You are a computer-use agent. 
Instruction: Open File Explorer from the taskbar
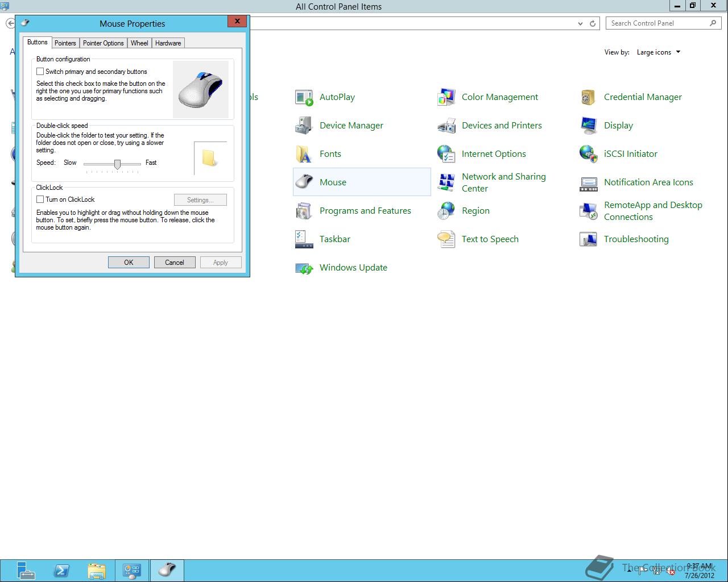pos(97,571)
